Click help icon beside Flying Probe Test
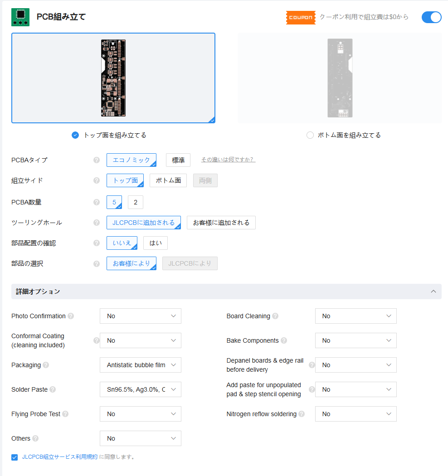 [65, 414]
